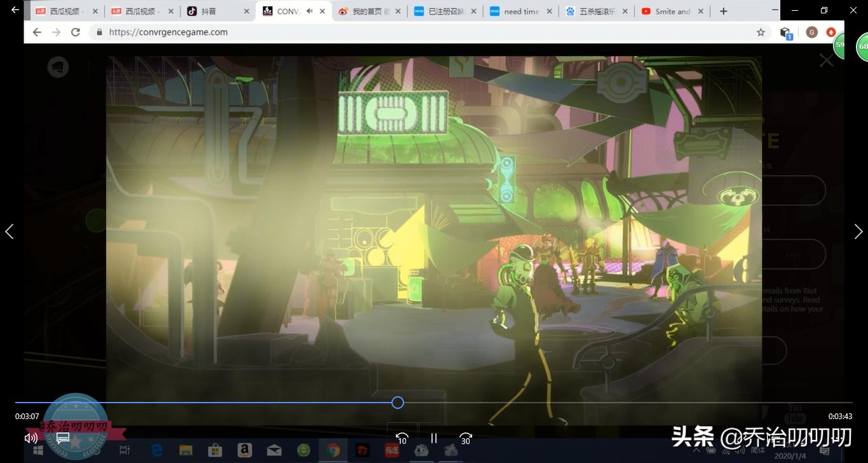The height and width of the screenshot is (463, 868).
Task: Close the 五条摇滚乐 tab
Action: pyautogui.click(x=625, y=11)
